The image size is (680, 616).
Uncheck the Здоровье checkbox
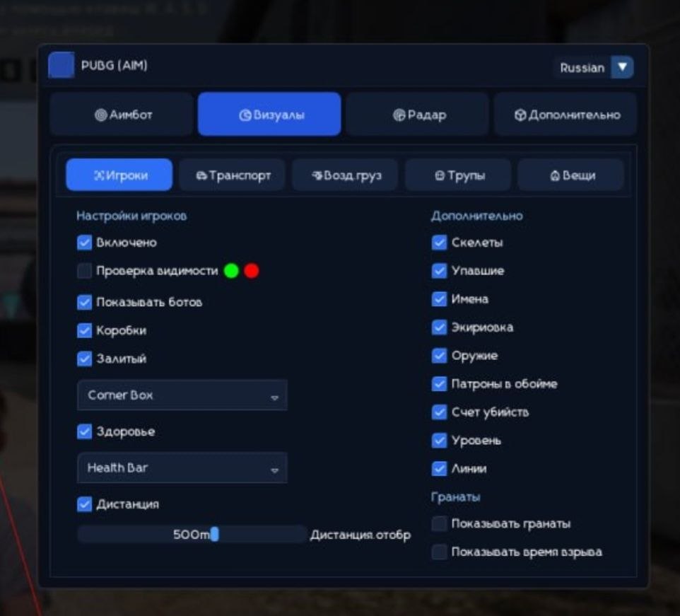coord(85,431)
